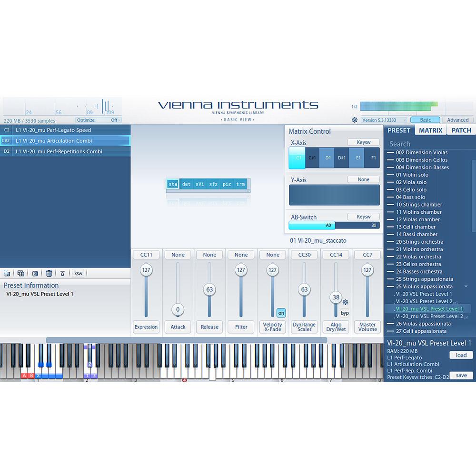Image resolution: width=476 pixels, height=476 pixels.
Task: Click the delete-cell X icon in slot toolbar
Action: pyautogui.click(x=35, y=273)
